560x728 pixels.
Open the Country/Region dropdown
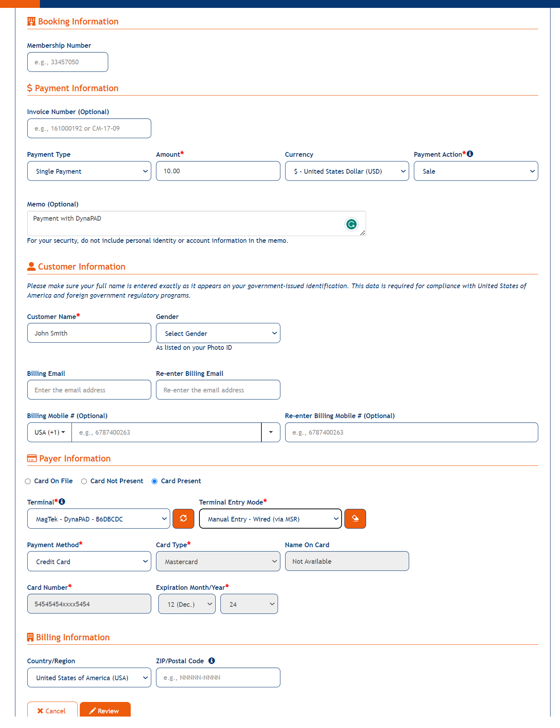point(89,678)
